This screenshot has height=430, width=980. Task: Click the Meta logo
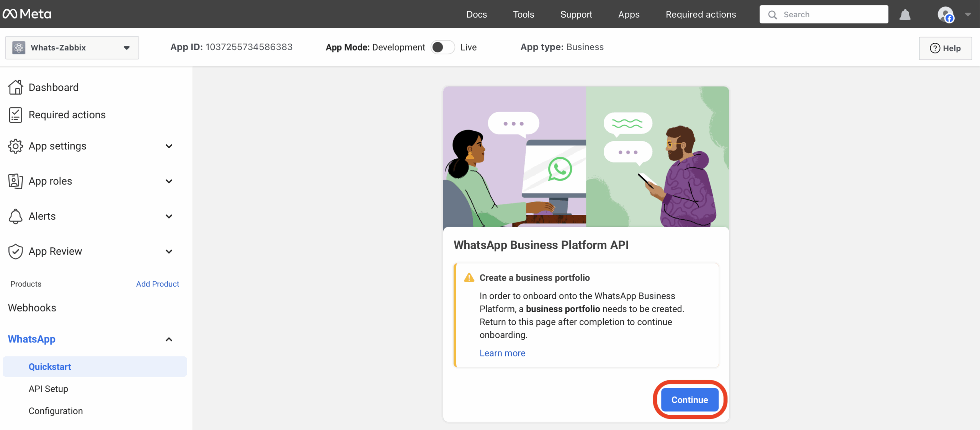coord(27,14)
